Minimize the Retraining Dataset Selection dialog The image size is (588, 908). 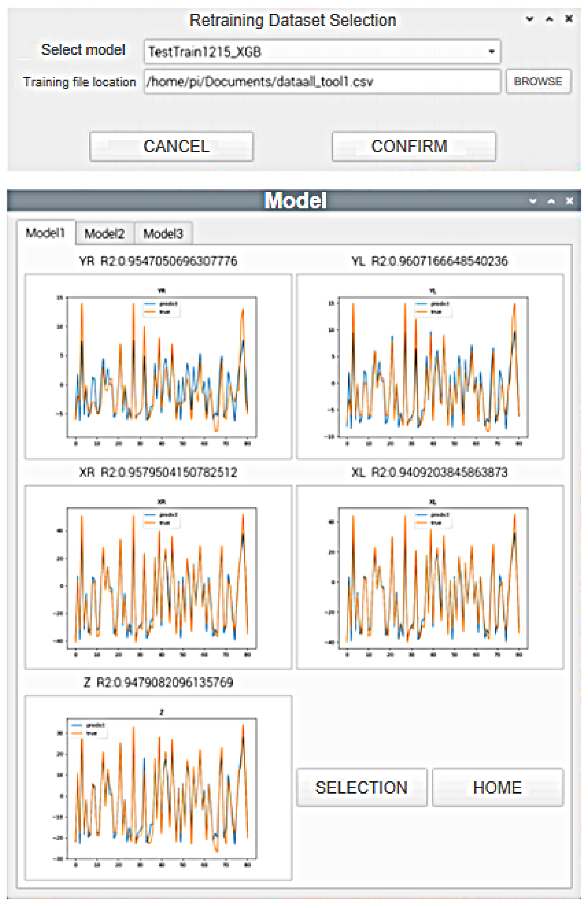pos(529,19)
